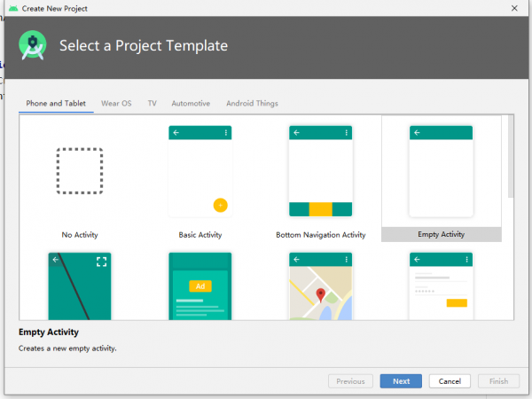This screenshot has width=532, height=399.
Task: Click the Android Studio logo in header
Action: [32, 45]
